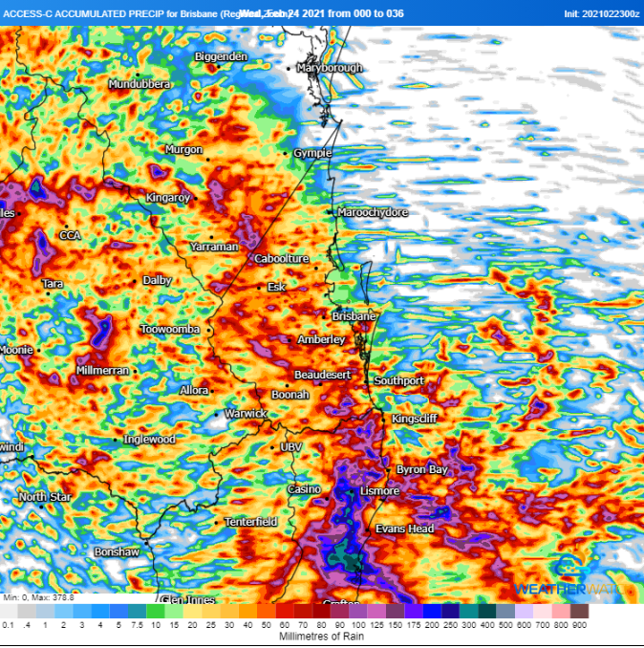Click the teal 300 mm legend swatch

469,612
